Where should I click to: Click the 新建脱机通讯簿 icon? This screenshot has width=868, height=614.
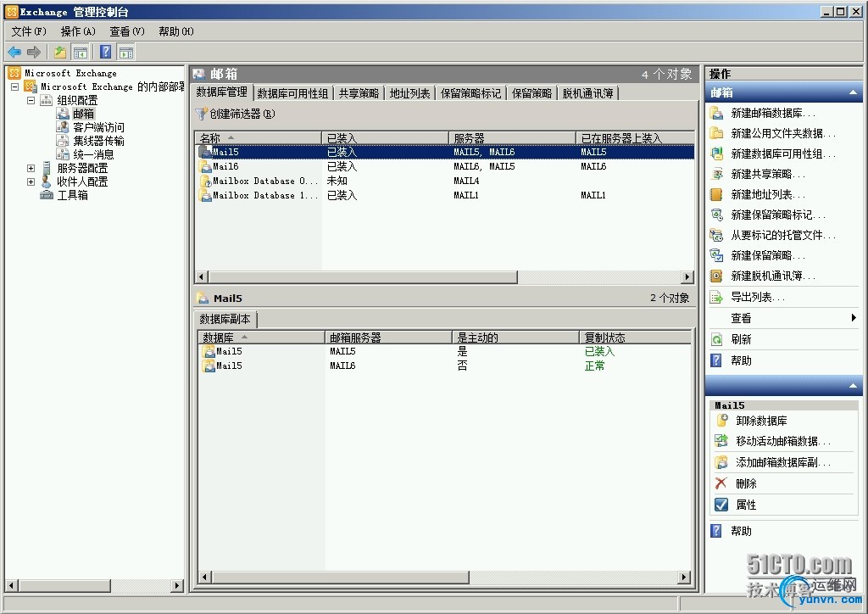point(717,276)
